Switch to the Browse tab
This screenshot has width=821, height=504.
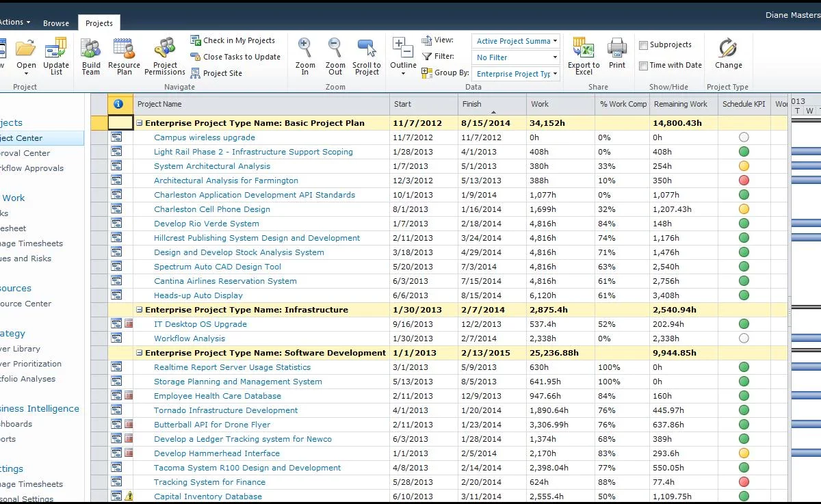click(56, 23)
